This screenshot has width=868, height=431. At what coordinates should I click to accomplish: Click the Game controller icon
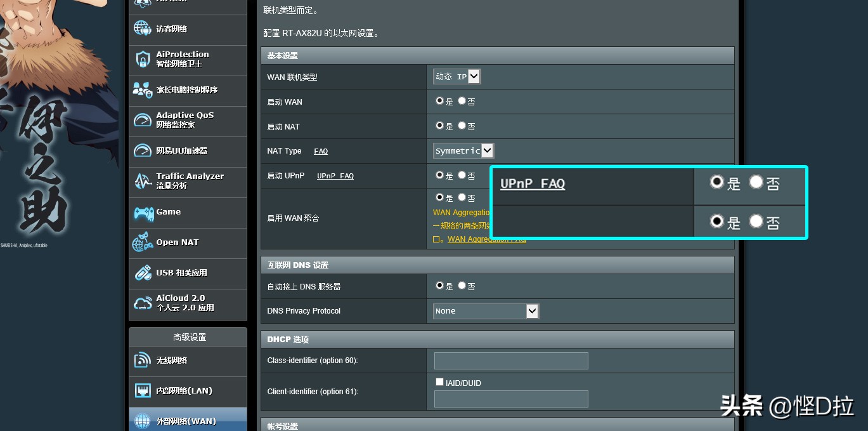pyautogui.click(x=143, y=213)
